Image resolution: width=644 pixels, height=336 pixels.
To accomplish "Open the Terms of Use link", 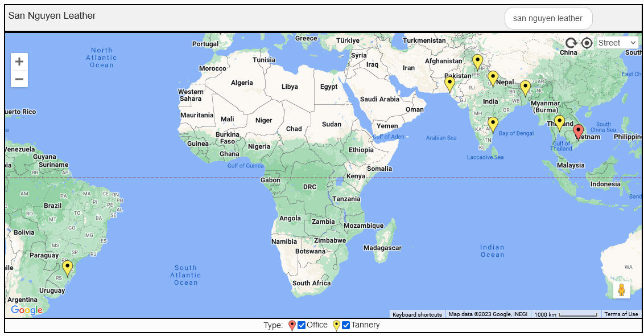I will tap(621, 314).
